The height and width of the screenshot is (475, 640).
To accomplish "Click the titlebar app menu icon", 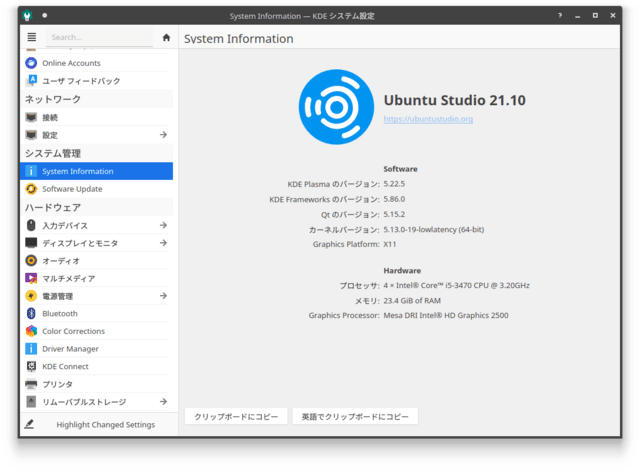I will tap(27, 16).
